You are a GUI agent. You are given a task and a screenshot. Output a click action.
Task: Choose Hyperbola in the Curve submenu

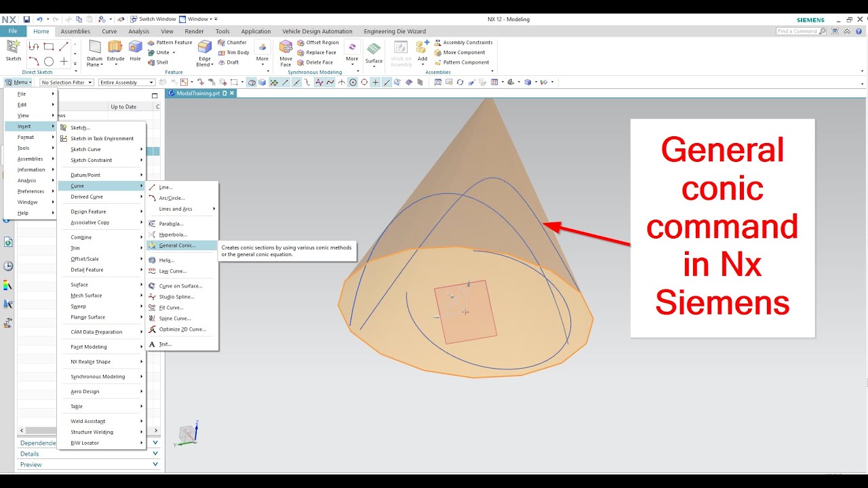pyautogui.click(x=182, y=235)
